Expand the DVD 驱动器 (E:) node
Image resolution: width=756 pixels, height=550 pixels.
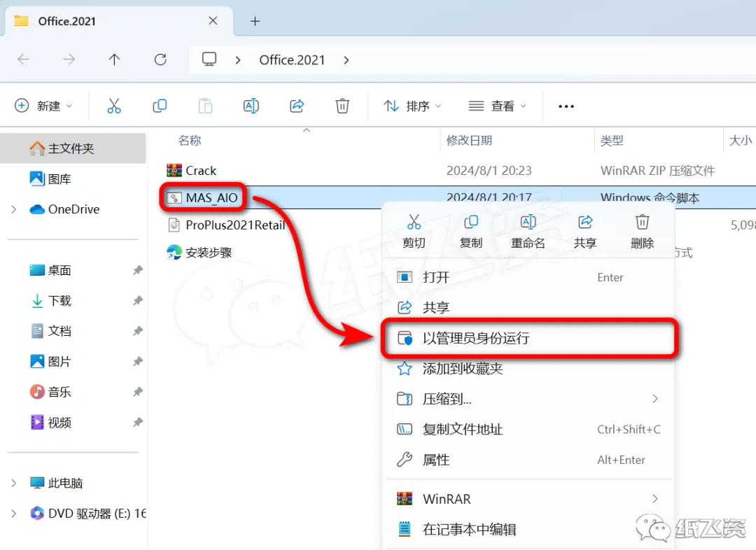pos(14,514)
